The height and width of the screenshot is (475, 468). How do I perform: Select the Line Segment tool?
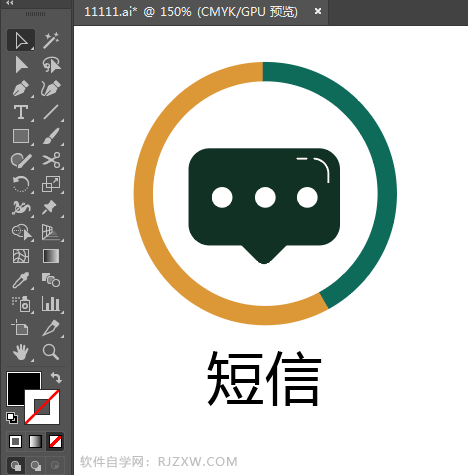coord(51,112)
